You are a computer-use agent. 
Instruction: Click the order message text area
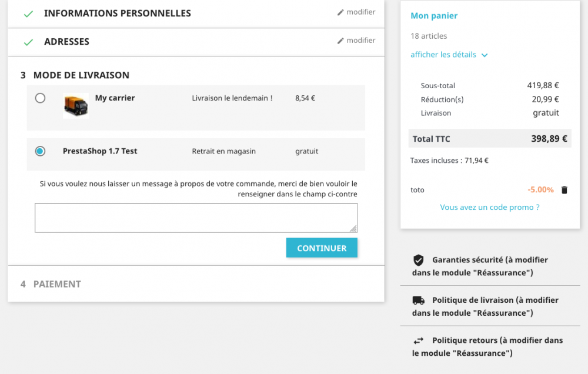coord(196,218)
